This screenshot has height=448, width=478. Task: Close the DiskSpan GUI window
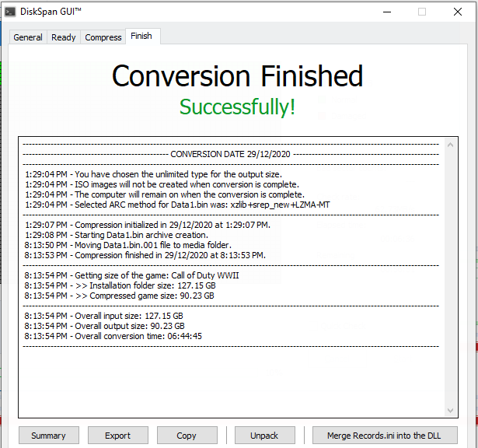[x=458, y=12]
